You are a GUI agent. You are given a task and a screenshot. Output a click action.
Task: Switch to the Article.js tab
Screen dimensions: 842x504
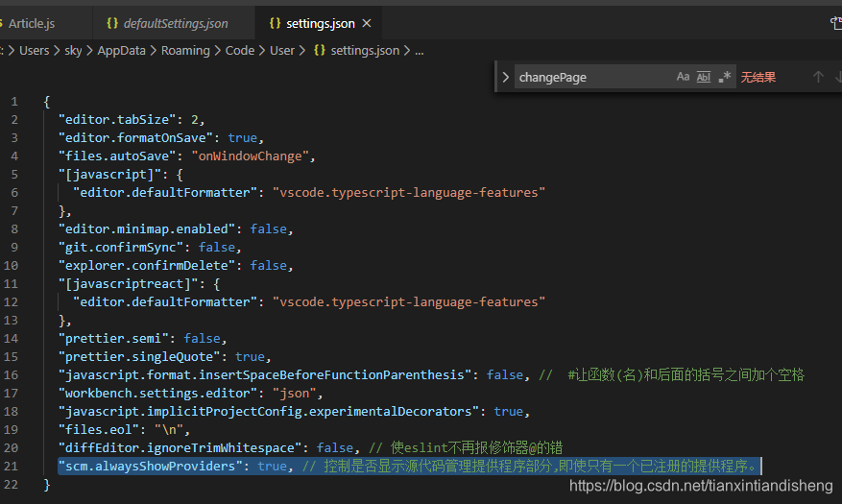point(31,24)
